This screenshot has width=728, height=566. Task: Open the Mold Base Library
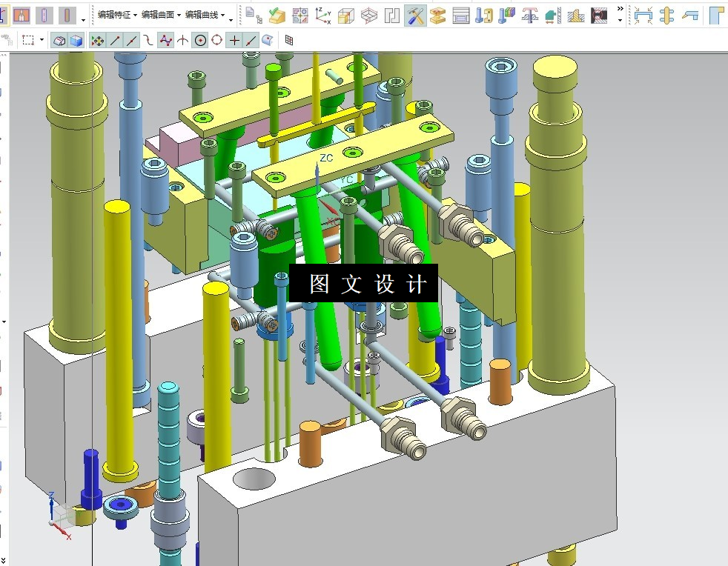tap(438, 16)
